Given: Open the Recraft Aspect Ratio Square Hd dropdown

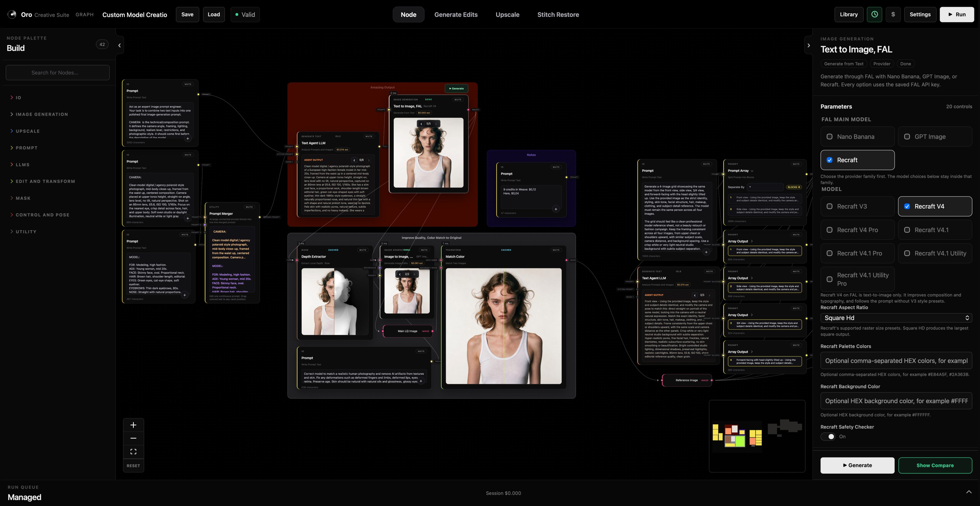Looking at the screenshot, I should click(896, 318).
